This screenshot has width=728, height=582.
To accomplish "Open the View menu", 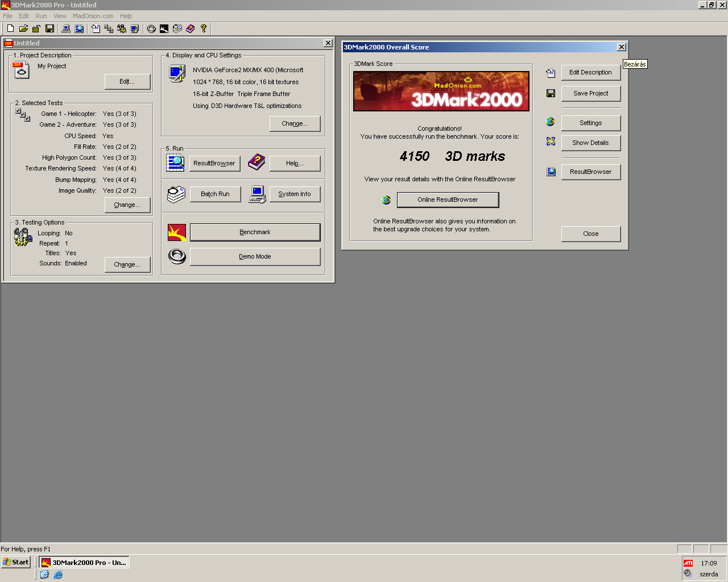I will 60,16.
